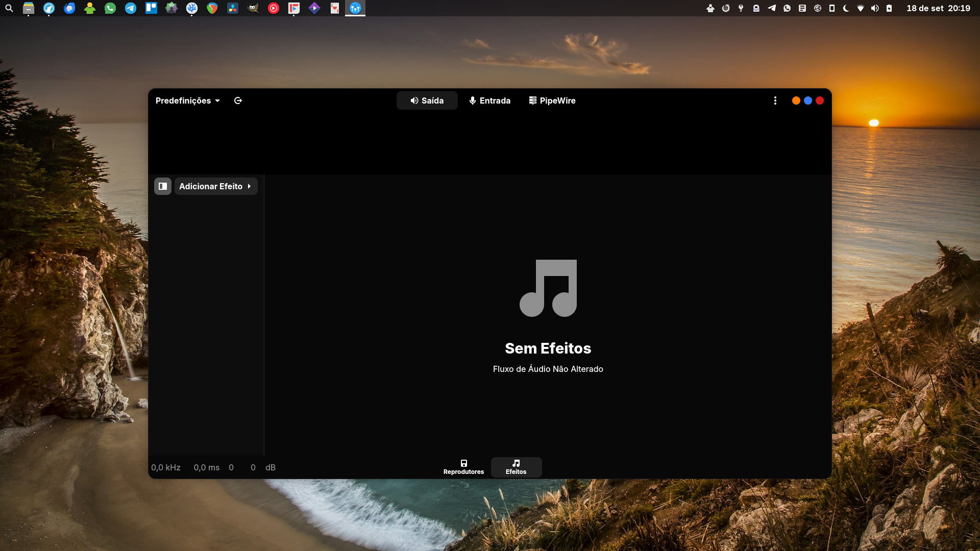
Task: Launch WhatsApp from the top dock
Action: click(110, 8)
